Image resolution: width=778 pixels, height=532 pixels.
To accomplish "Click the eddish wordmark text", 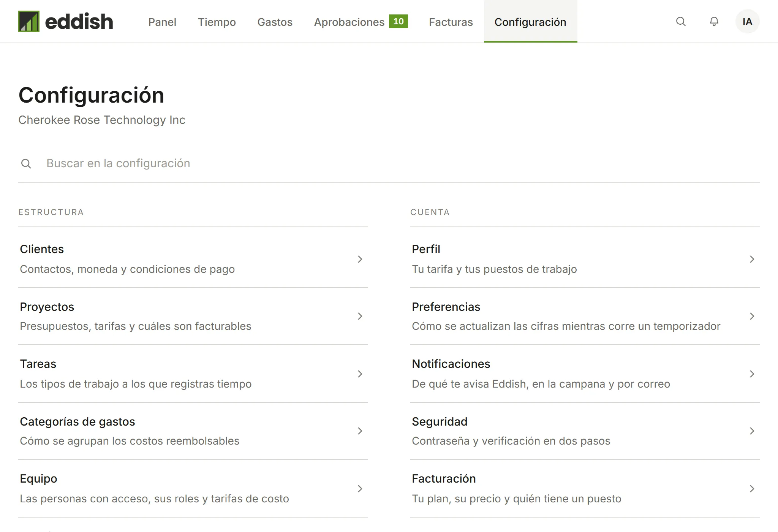I will 79,22.
